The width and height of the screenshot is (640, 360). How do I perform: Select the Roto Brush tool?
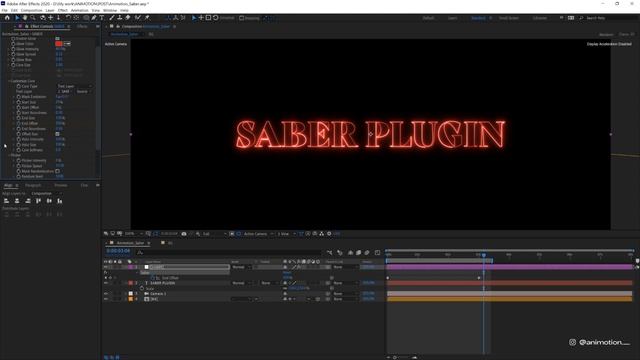[x=138, y=18]
